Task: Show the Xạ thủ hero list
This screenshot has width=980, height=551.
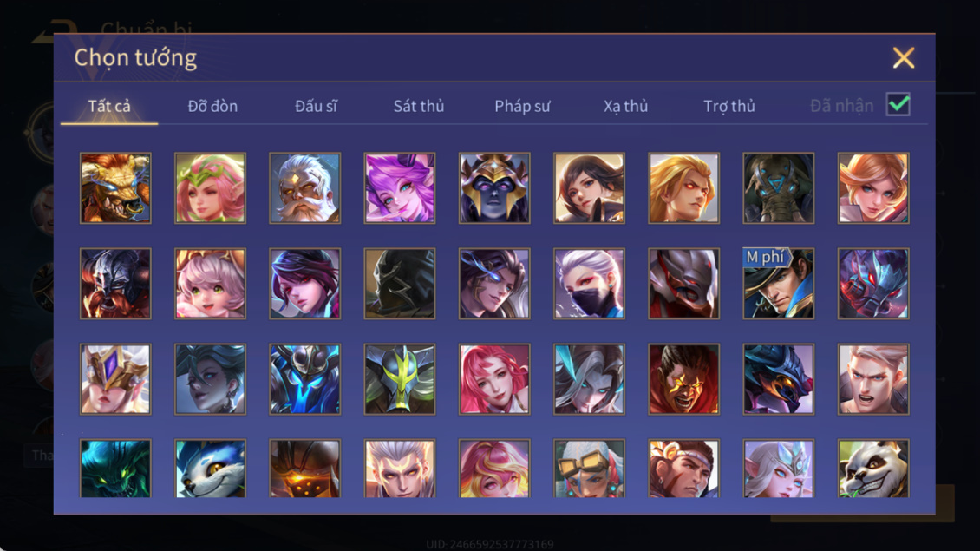Action: pos(625,107)
